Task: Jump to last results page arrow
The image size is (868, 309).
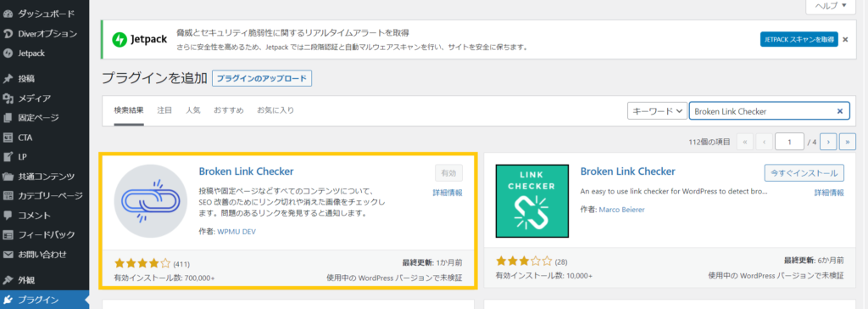Action: point(848,142)
